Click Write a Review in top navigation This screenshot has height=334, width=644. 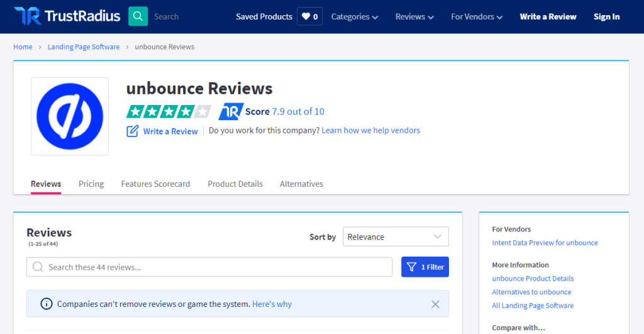(x=548, y=16)
